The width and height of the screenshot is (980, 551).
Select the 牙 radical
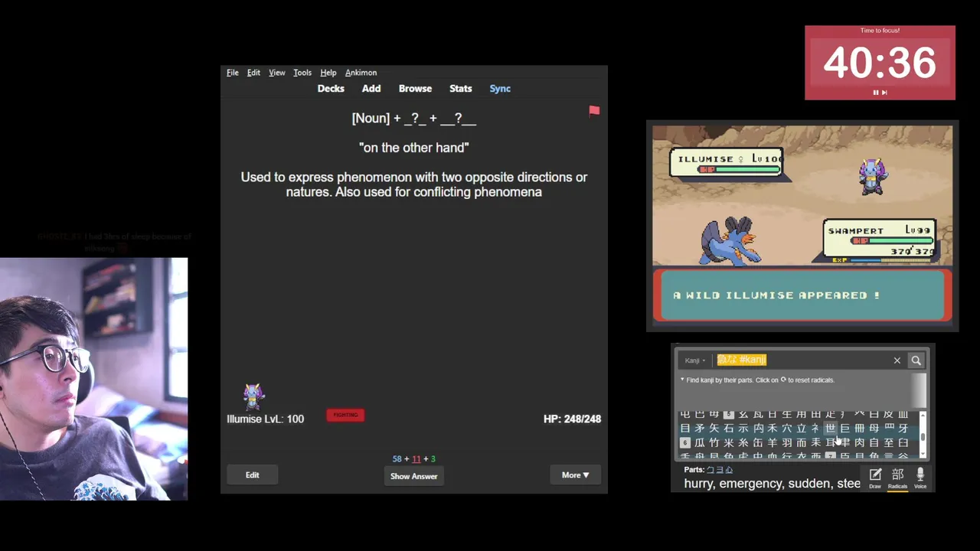903,429
